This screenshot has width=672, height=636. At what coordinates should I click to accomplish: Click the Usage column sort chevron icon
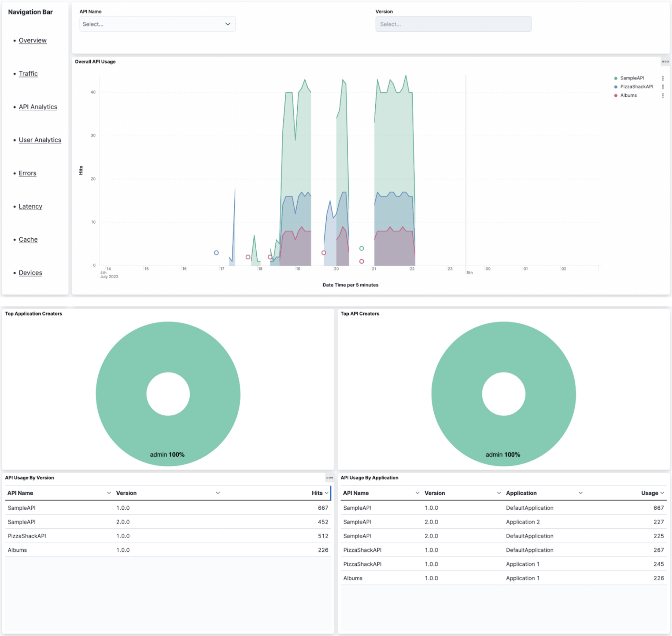pyautogui.click(x=663, y=493)
